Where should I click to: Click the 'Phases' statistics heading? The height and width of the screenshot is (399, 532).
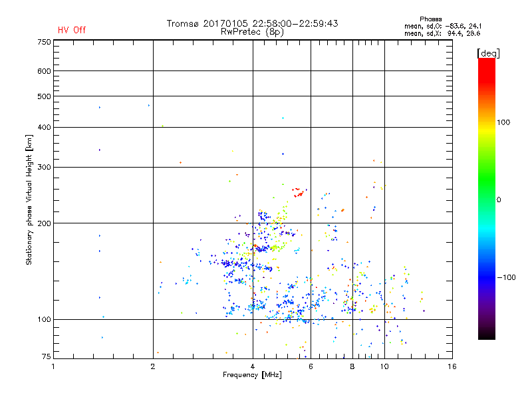click(x=430, y=19)
